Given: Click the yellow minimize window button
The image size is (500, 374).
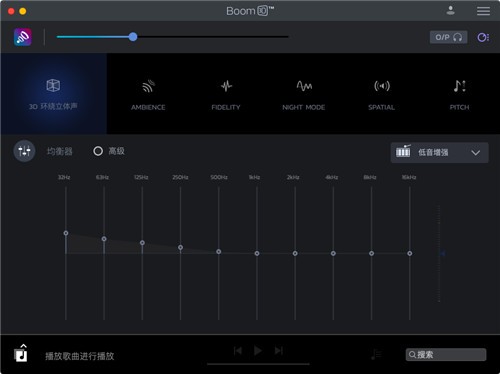Looking at the screenshot, I should pos(23,11).
